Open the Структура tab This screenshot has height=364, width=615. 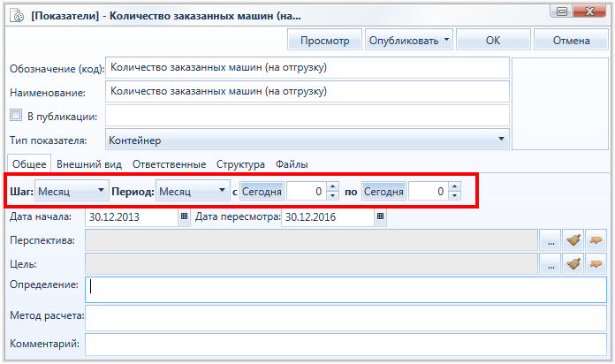(240, 164)
